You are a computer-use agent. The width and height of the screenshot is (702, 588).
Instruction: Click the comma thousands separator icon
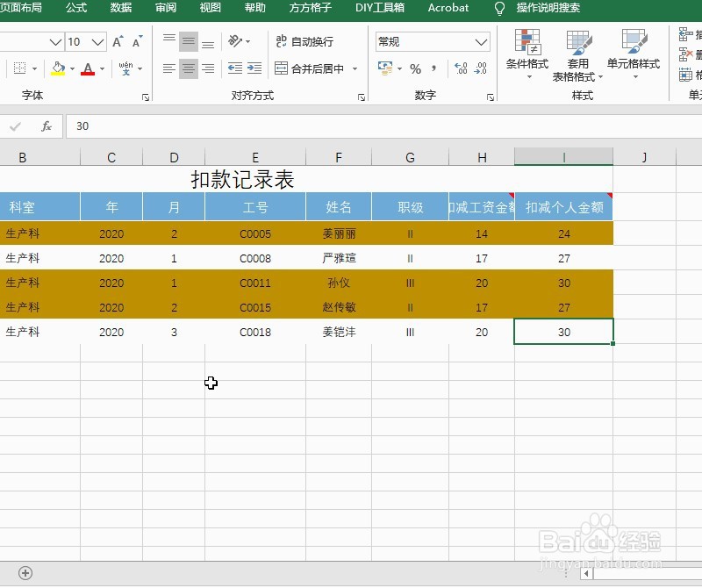click(x=433, y=68)
